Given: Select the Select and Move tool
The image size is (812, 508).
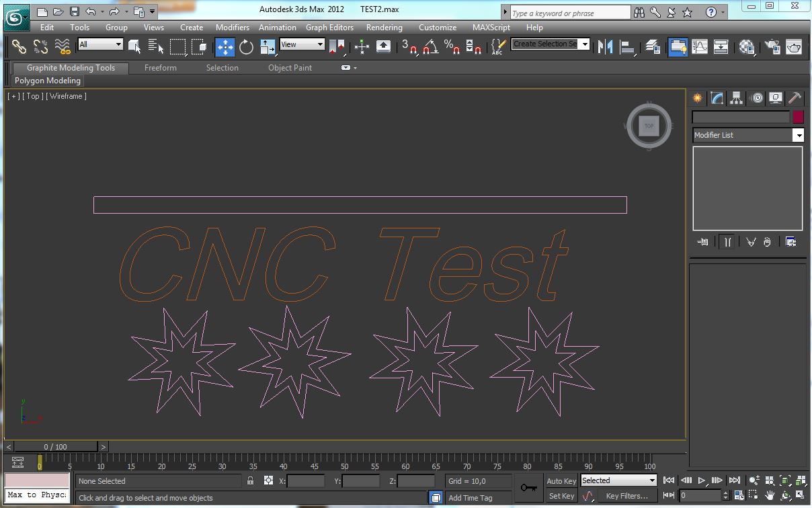Looking at the screenshot, I should click(x=225, y=46).
